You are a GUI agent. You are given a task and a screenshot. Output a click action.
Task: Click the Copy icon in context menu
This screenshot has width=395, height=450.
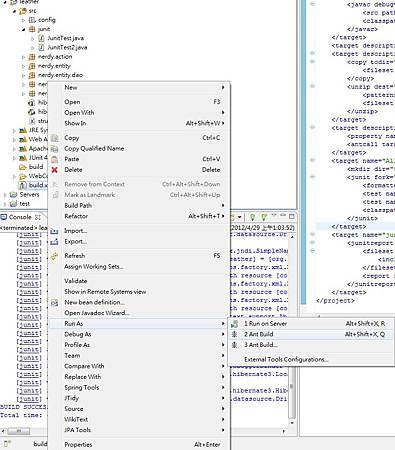coord(55,138)
